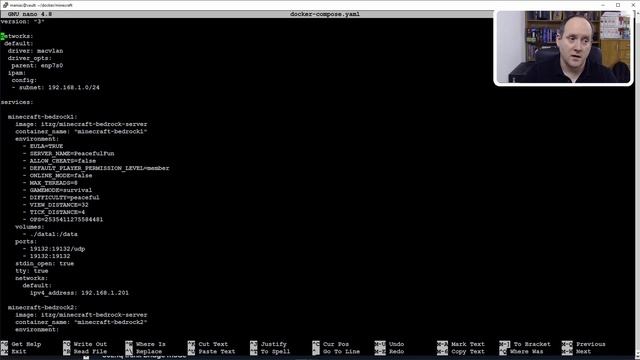The height and width of the screenshot is (360, 640).
Task: Click To Spell shortcut in nano footer
Action: coord(271,352)
